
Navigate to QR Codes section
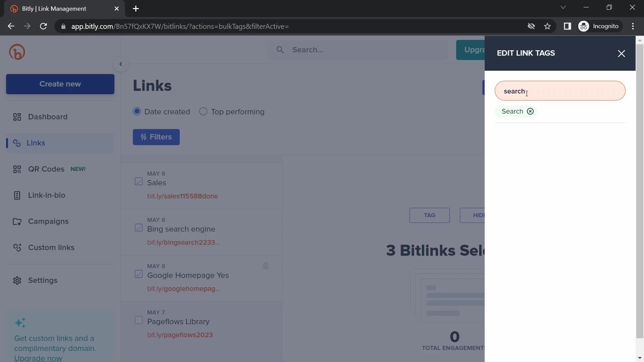point(46,169)
